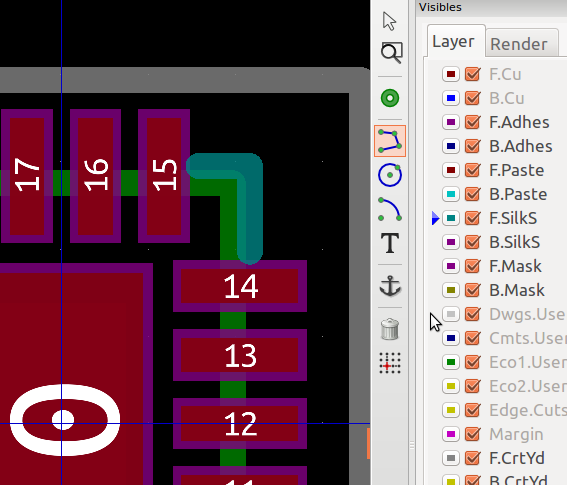Change B.SilkS color swatch
Viewport: 567px width, 485px height.
click(451, 242)
